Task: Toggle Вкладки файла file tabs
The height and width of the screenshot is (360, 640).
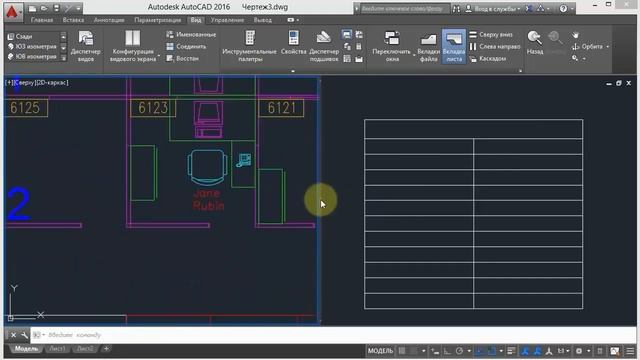Action: pyautogui.click(x=428, y=47)
